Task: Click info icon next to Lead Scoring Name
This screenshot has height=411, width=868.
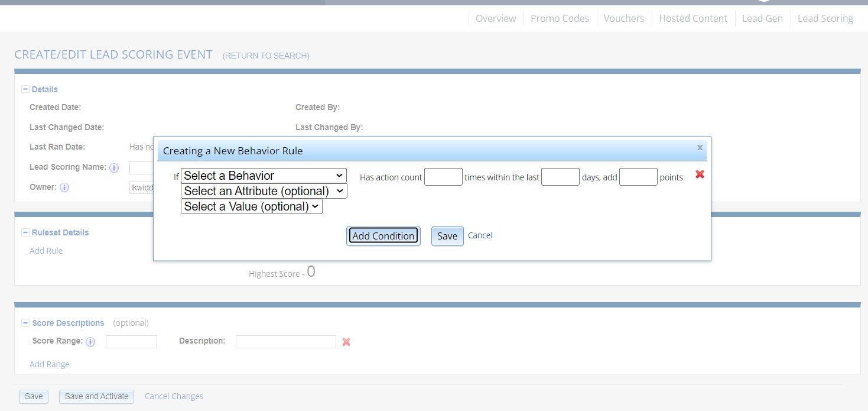Action: (x=114, y=168)
